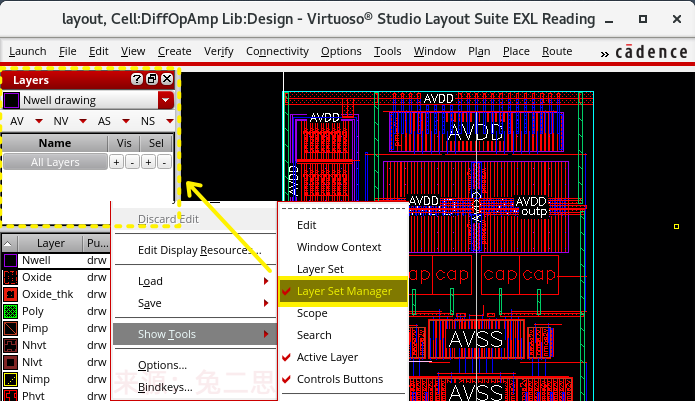
Task: Select the Oxide_thk layer name
Action: tap(47, 294)
